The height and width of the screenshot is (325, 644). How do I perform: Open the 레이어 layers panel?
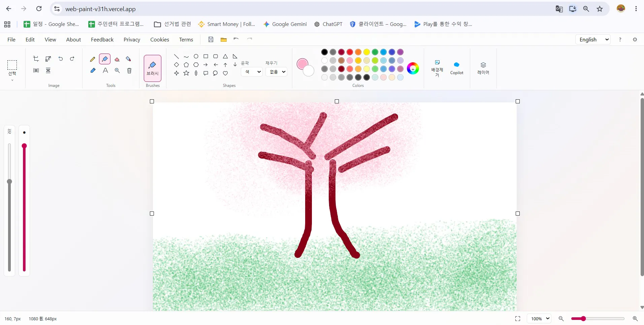pos(483,68)
